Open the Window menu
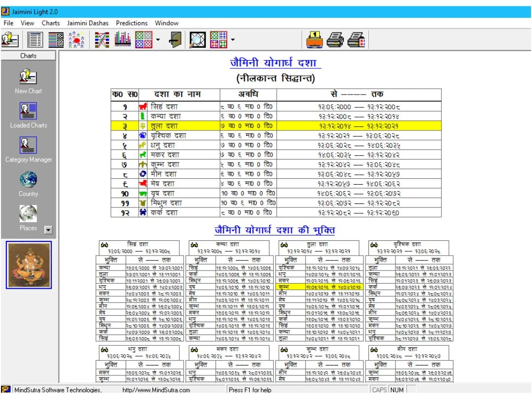532x399 pixels. [x=166, y=23]
